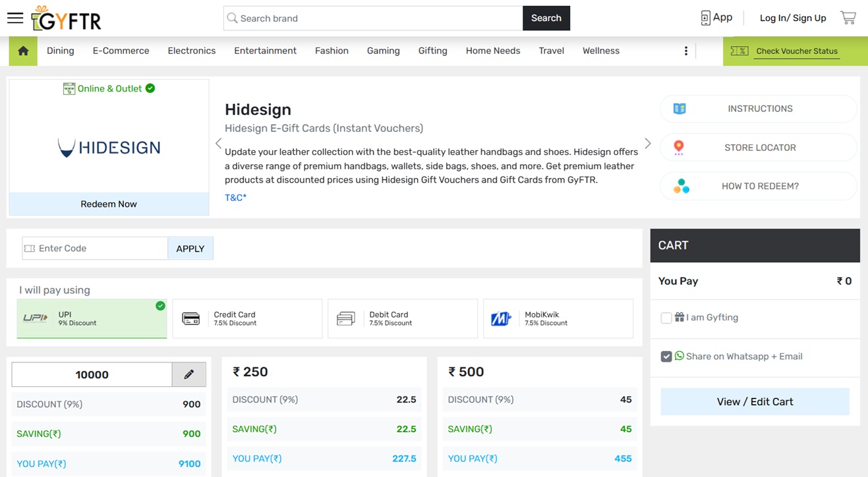868x477 pixels.
Task: Open the Gifting category
Action: (x=432, y=51)
